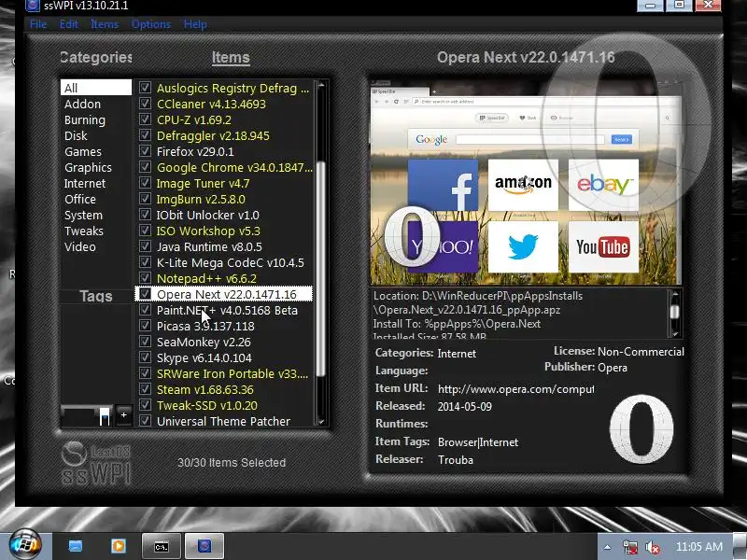This screenshot has width=747, height=560.
Task: Click the Opera item URL link
Action: (515, 389)
